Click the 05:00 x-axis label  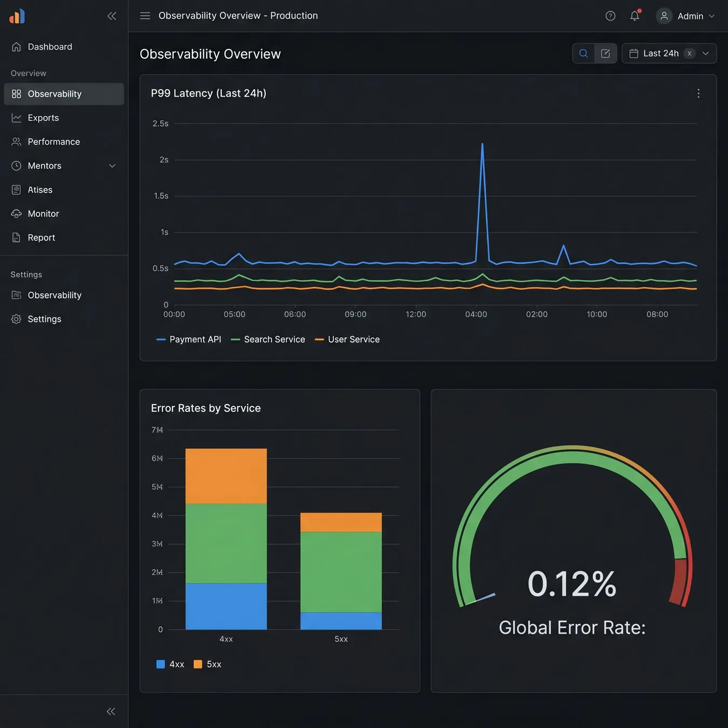pyautogui.click(x=235, y=314)
